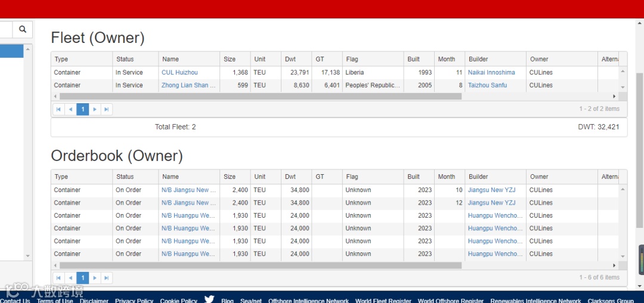Open Naikai Innoshima builder link
This screenshot has height=303, width=644.
(x=491, y=72)
